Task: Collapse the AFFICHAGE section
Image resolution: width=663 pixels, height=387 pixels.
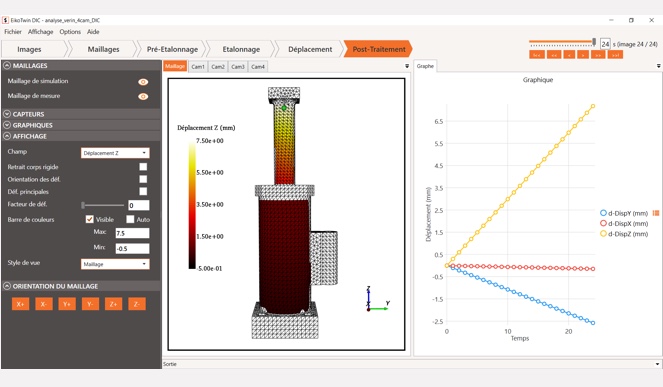Action: click(7, 136)
